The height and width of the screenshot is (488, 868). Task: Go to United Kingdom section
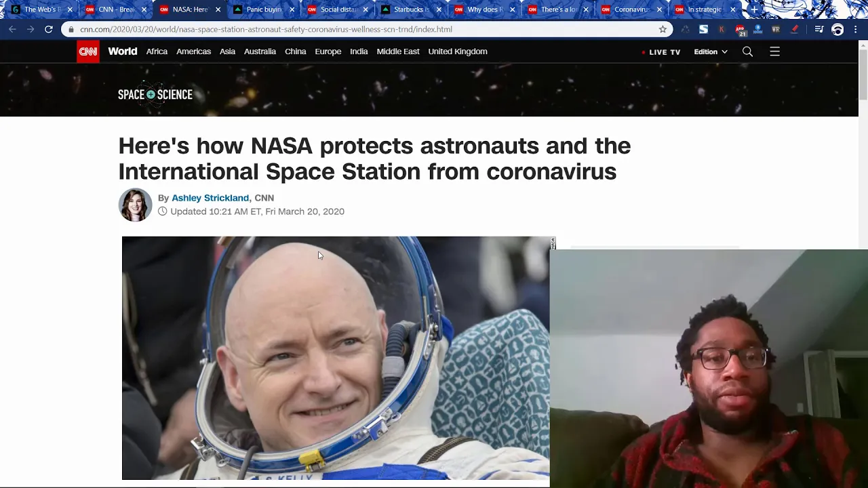coord(458,52)
